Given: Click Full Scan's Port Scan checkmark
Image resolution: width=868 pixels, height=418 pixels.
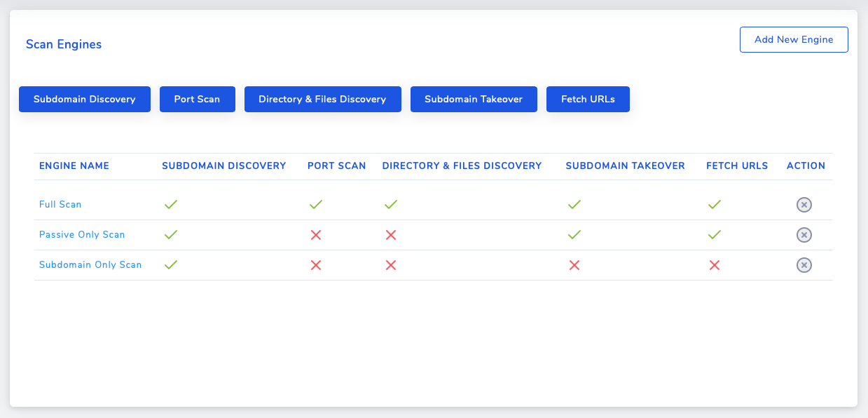Looking at the screenshot, I should point(316,205).
